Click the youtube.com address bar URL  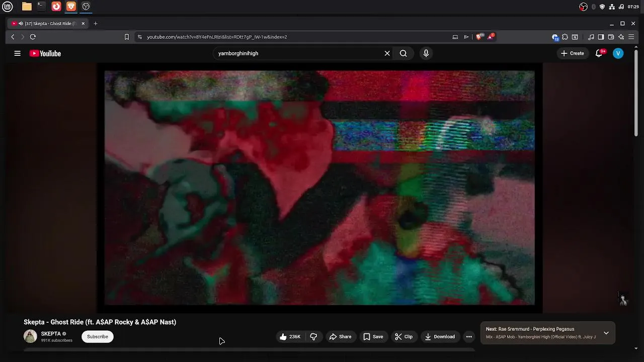coord(217,37)
